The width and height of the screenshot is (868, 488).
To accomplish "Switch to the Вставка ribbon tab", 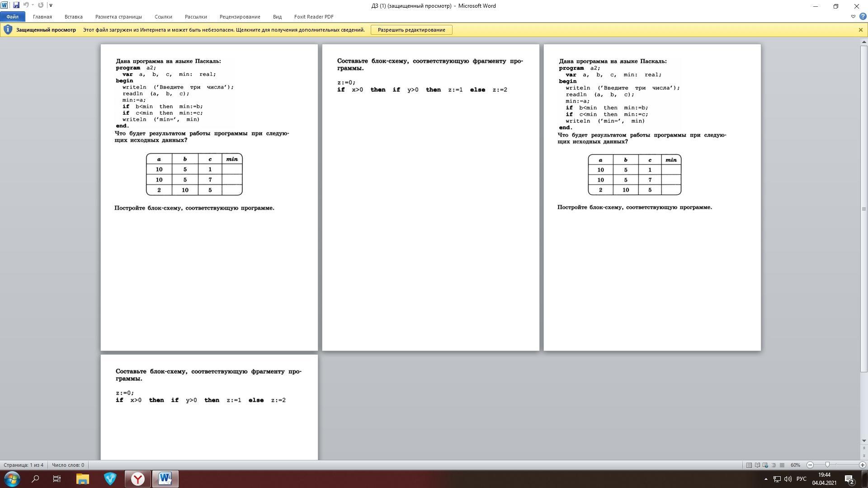I will pyautogui.click(x=73, y=17).
